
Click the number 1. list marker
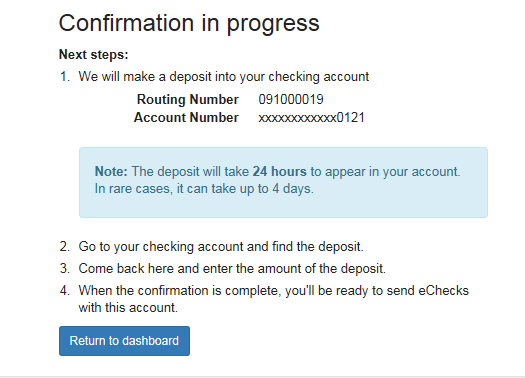[x=65, y=77]
